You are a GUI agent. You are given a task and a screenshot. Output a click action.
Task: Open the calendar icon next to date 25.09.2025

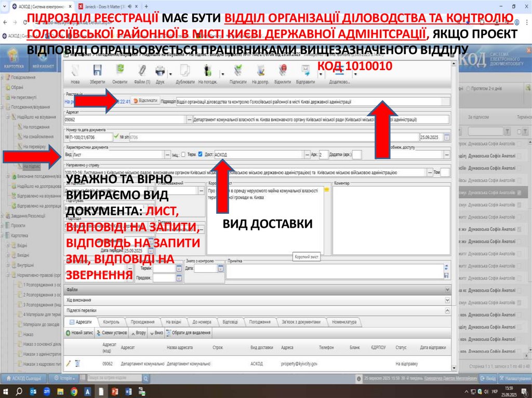point(447,138)
